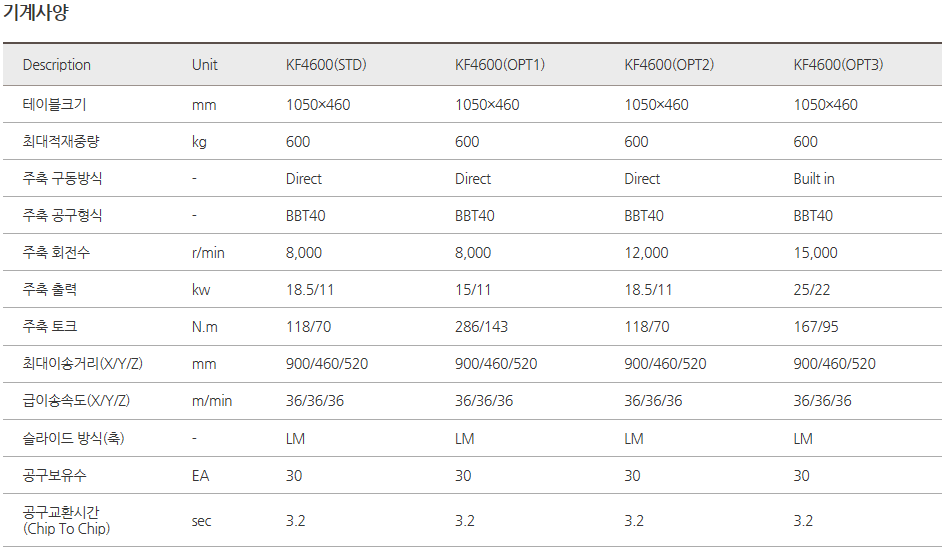942x550 pixels.
Task: Select the KF4600(OPT3) column header
Action: coord(838,65)
